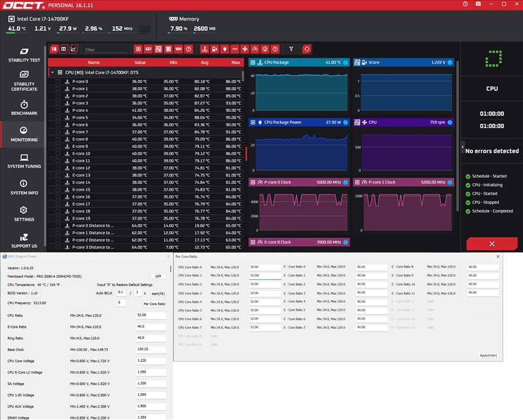Image resolution: width=523 pixels, height=420 pixels.
Task: Tick the P-core 4 row checkbox
Action: click(58, 111)
